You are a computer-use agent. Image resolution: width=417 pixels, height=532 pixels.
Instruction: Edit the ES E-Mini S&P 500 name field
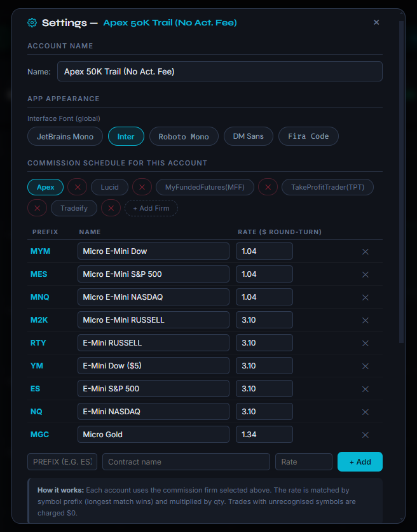153,388
